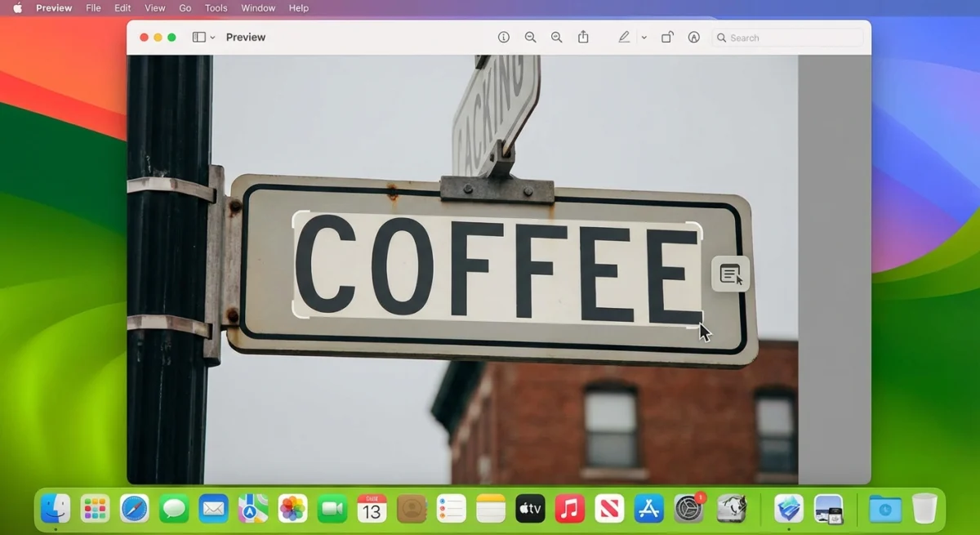The height and width of the screenshot is (535, 980).
Task: Click the Inspector info icon in toolbar
Action: click(504, 38)
